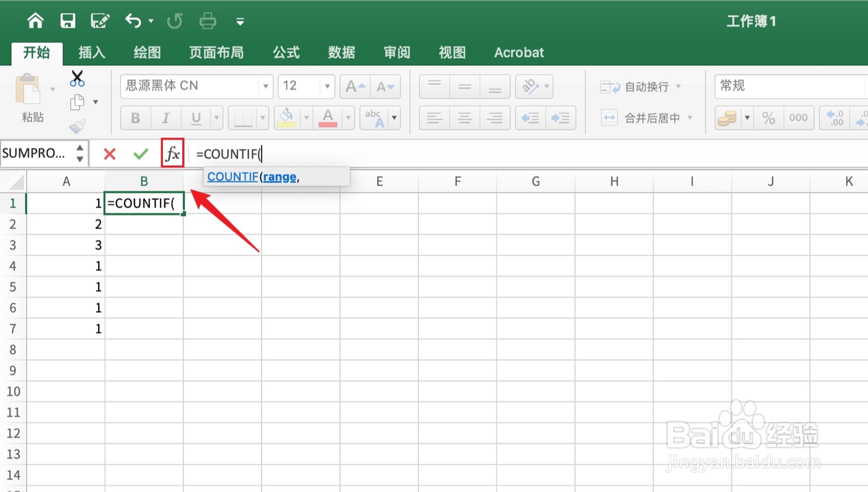Toggle Underline formatting
Image resolution: width=868 pixels, height=492 pixels.
tap(196, 118)
